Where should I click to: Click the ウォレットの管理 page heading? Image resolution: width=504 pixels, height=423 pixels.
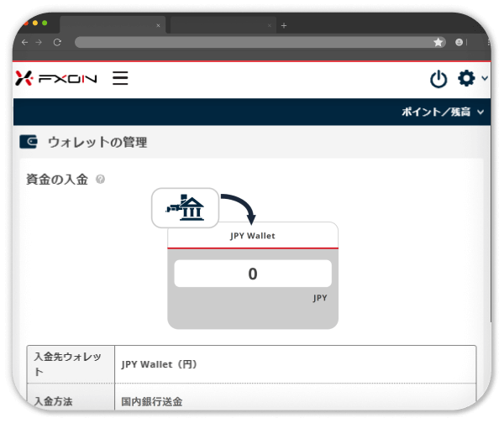click(x=97, y=142)
